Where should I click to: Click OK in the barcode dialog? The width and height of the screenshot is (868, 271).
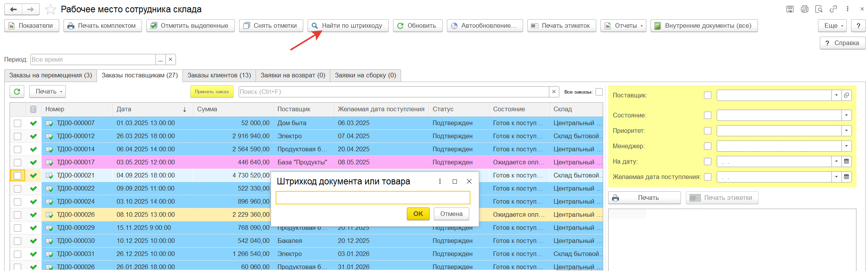click(x=418, y=214)
